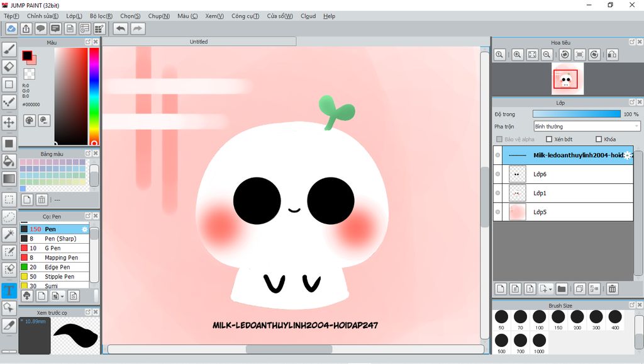Add new layer folder icon
The image size is (644, 364).
click(562, 288)
